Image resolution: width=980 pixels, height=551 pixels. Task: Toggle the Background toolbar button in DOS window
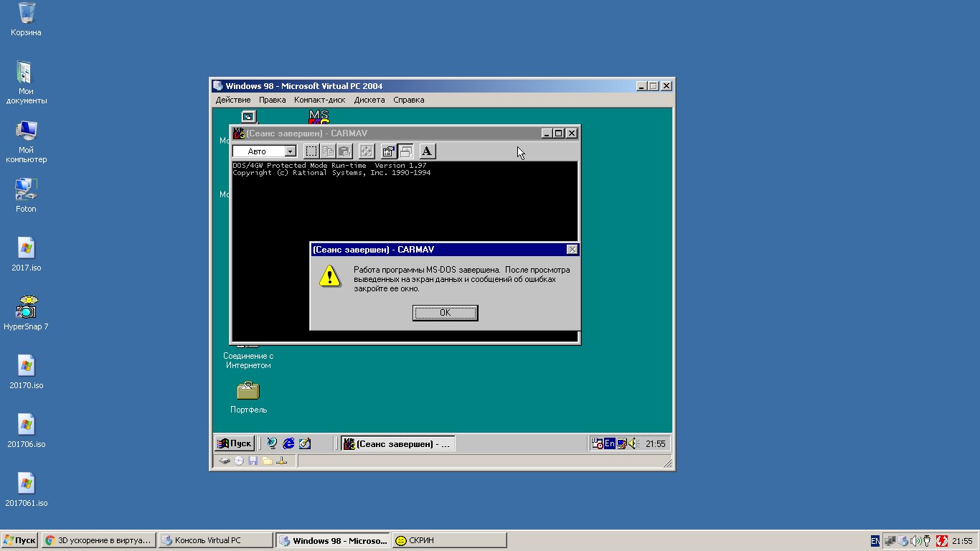click(405, 151)
